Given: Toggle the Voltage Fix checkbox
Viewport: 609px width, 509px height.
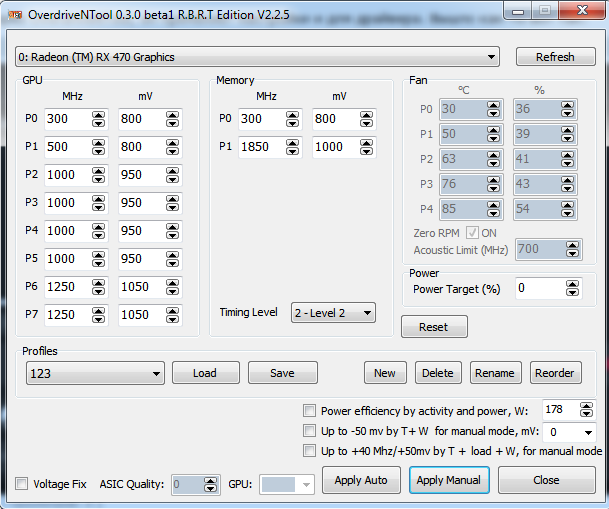Looking at the screenshot, I should (x=21, y=484).
